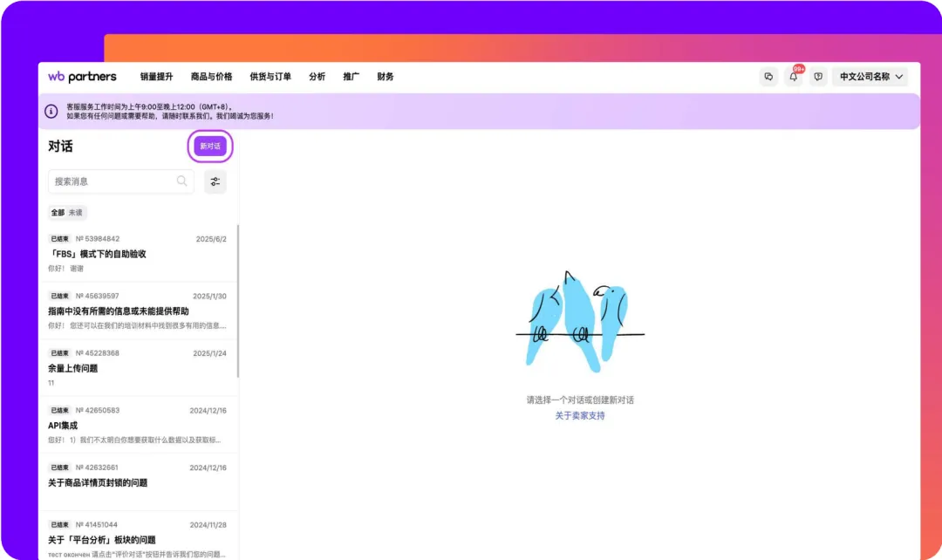Go to home via wb partners logo
This screenshot has height=560, width=942.
point(82,77)
